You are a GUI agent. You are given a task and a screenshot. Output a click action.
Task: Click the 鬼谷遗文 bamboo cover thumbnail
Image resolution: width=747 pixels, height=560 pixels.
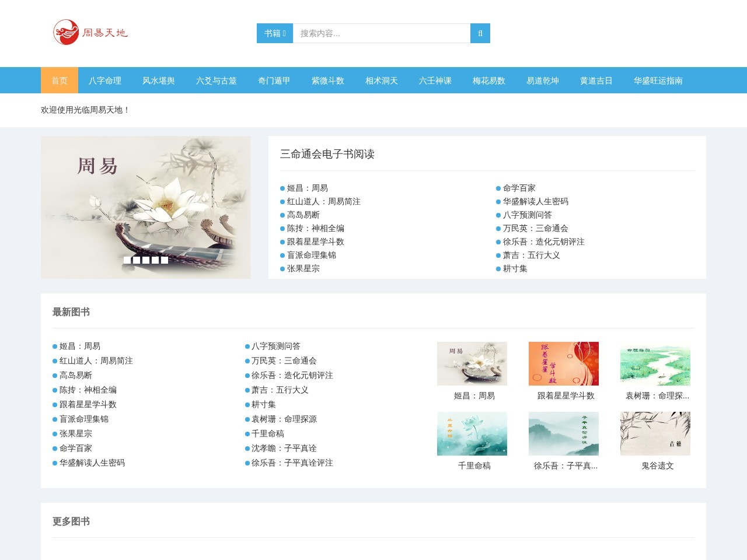(x=655, y=433)
